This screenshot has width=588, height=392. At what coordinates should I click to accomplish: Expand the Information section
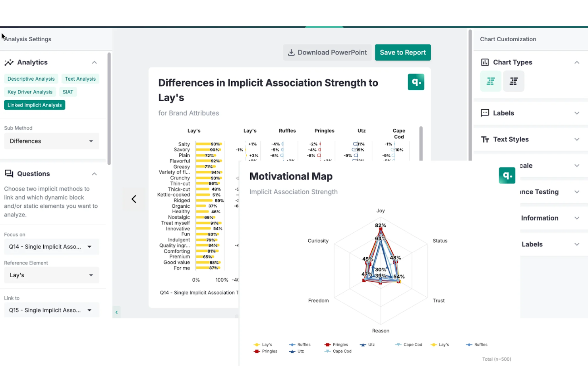(577, 218)
